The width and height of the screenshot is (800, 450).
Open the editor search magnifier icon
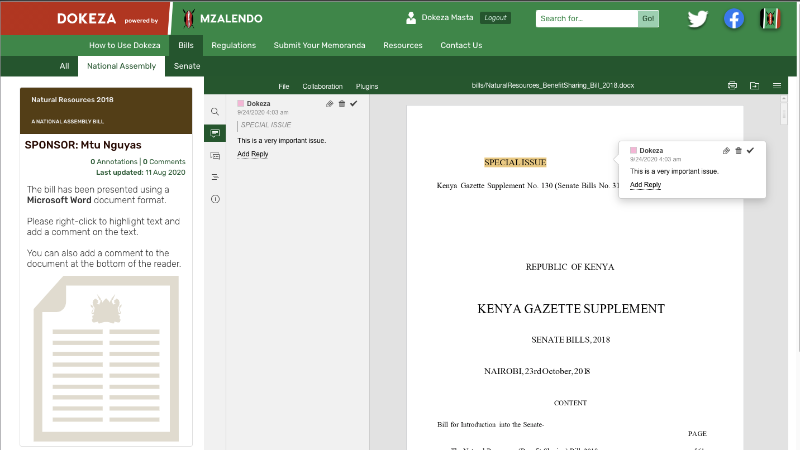point(215,111)
